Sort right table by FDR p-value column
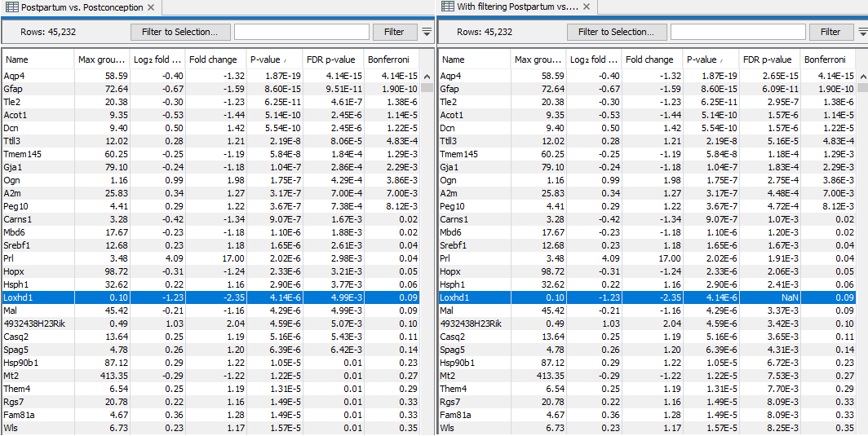Image resolution: width=868 pixels, height=436 pixels. click(x=769, y=59)
